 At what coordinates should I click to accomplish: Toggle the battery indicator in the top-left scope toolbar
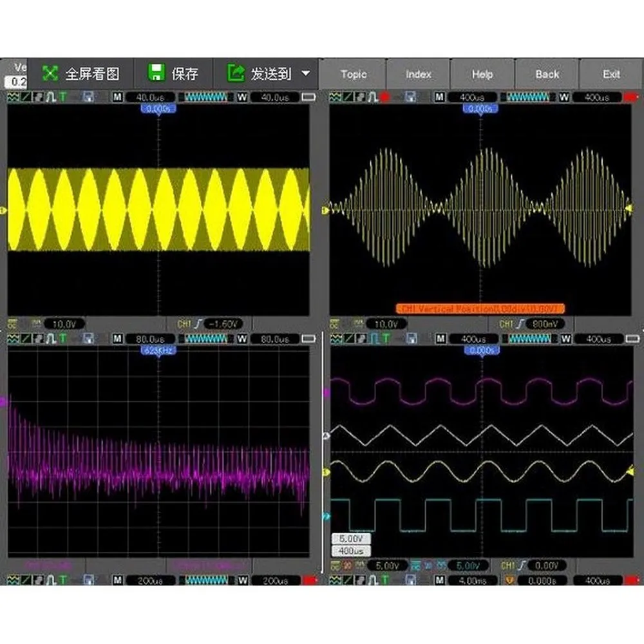[309, 97]
